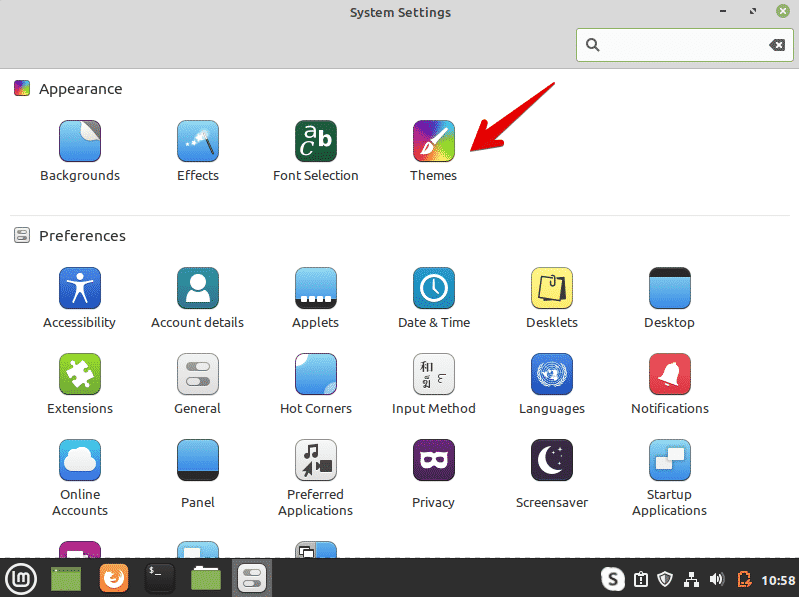Open file manager from taskbar

206,579
